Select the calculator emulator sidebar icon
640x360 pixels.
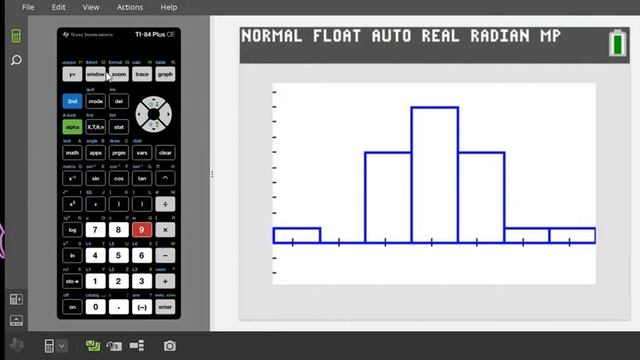[16, 36]
